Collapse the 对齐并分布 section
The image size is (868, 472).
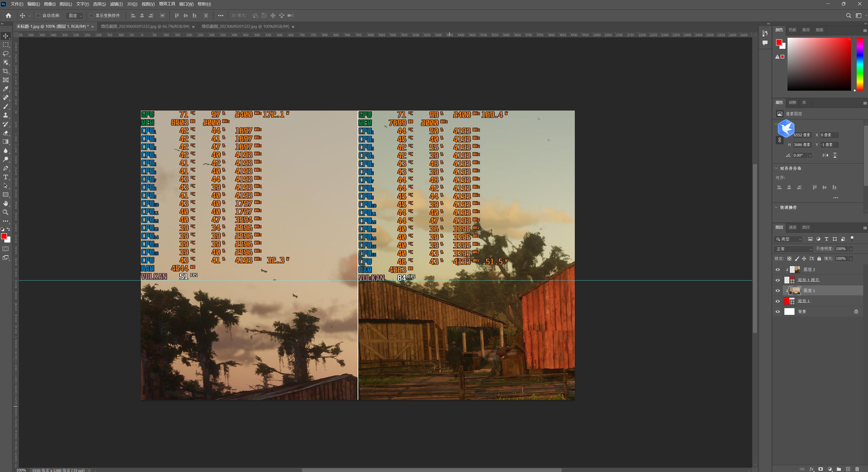point(776,168)
